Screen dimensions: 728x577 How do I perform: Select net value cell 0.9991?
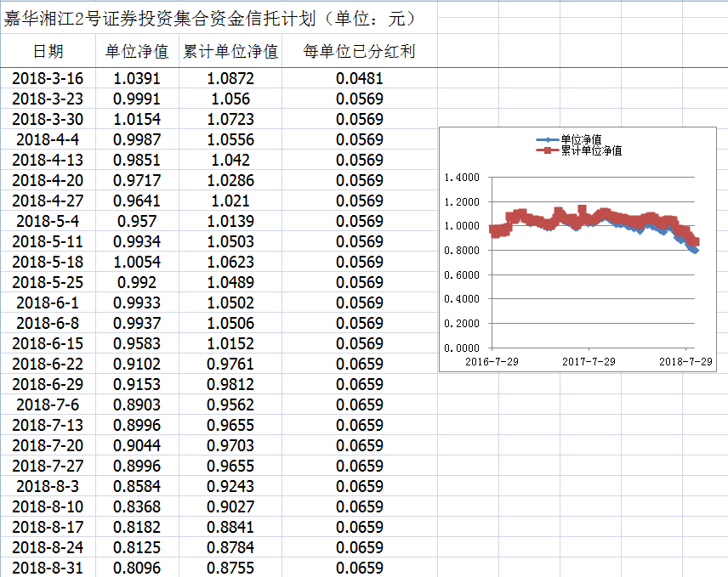coord(137,99)
